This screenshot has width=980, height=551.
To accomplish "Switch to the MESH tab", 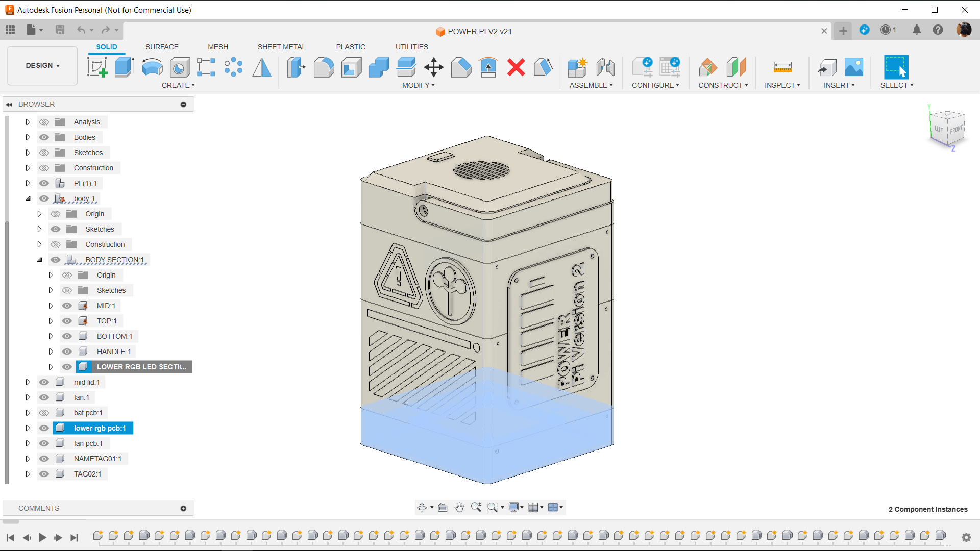I will coord(218,47).
